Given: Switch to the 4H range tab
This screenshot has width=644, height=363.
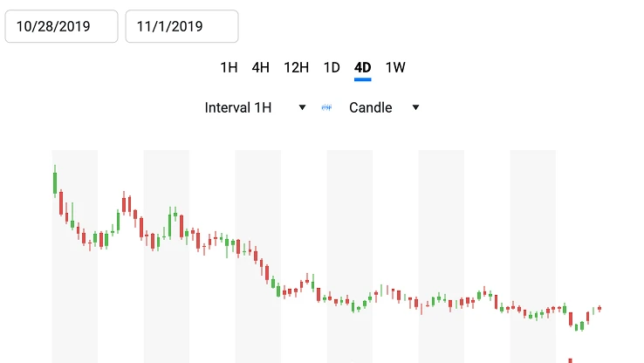Looking at the screenshot, I should point(260,67).
